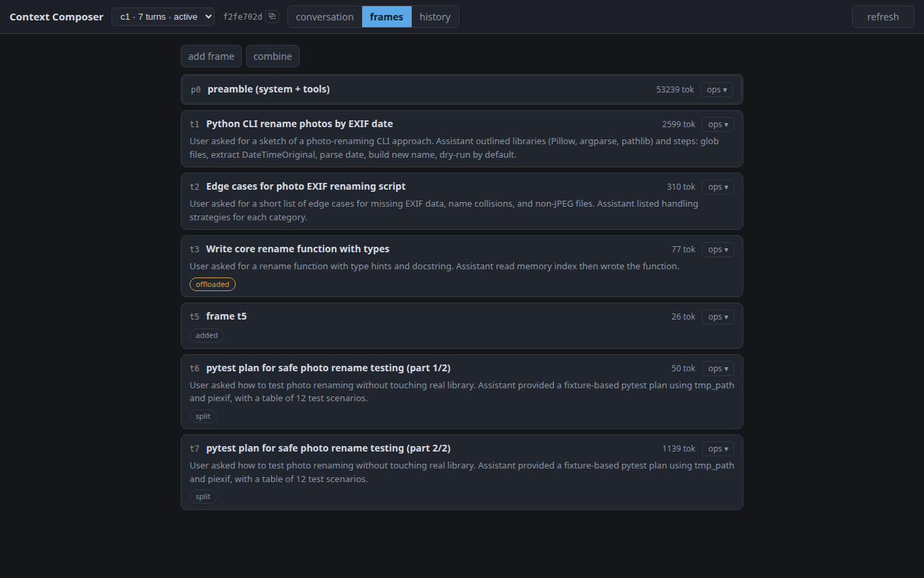
Task: Click the 310 tok count
Action: pyautogui.click(x=681, y=187)
